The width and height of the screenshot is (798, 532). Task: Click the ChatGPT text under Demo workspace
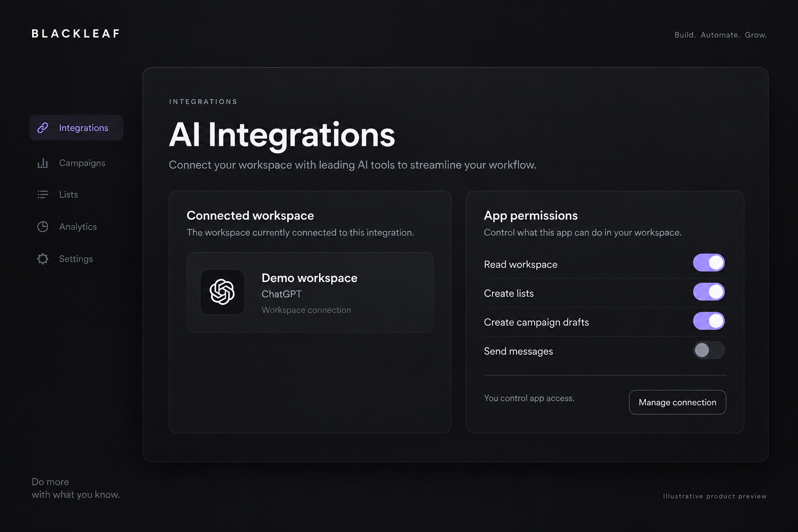click(282, 294)
